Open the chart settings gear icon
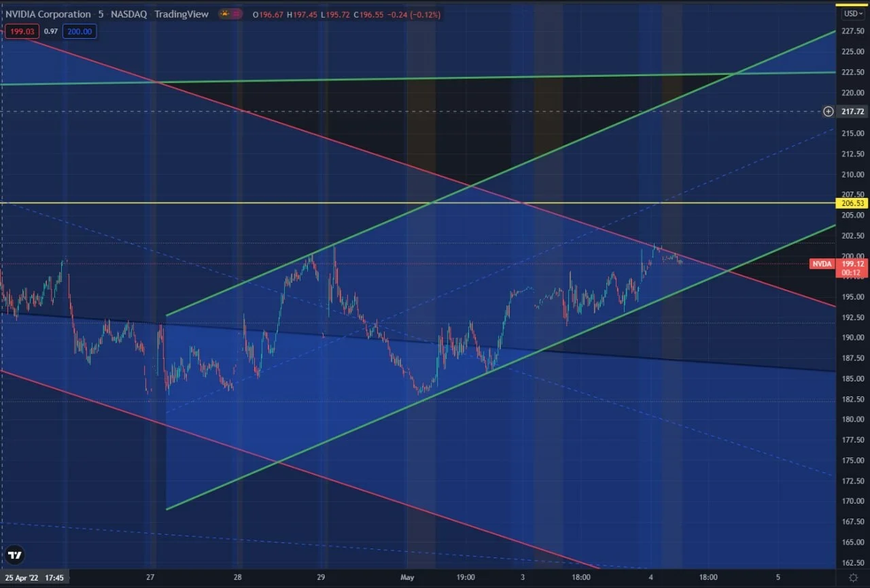Screen dimensions: 870x588 point(853,577)
